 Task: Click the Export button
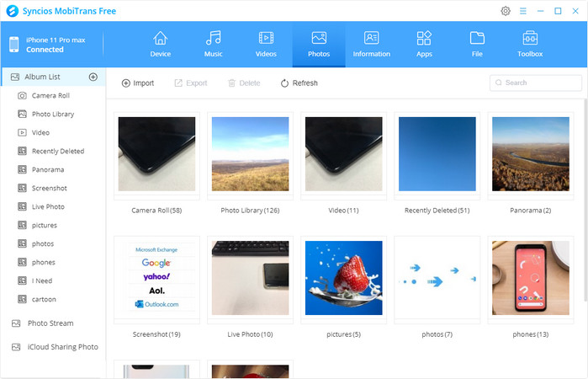190,83
